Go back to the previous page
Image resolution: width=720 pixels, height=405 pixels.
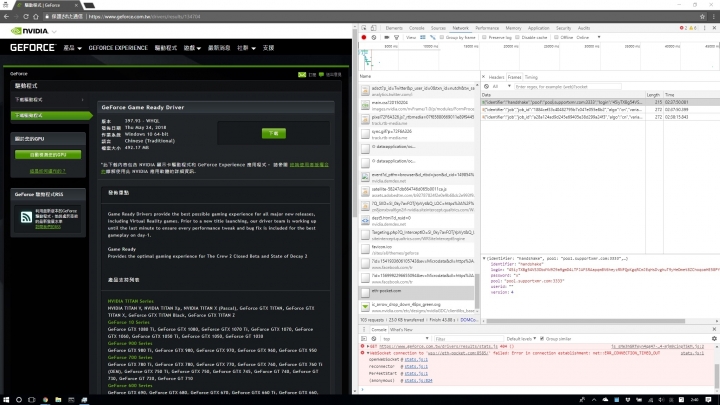click(6, 17)
